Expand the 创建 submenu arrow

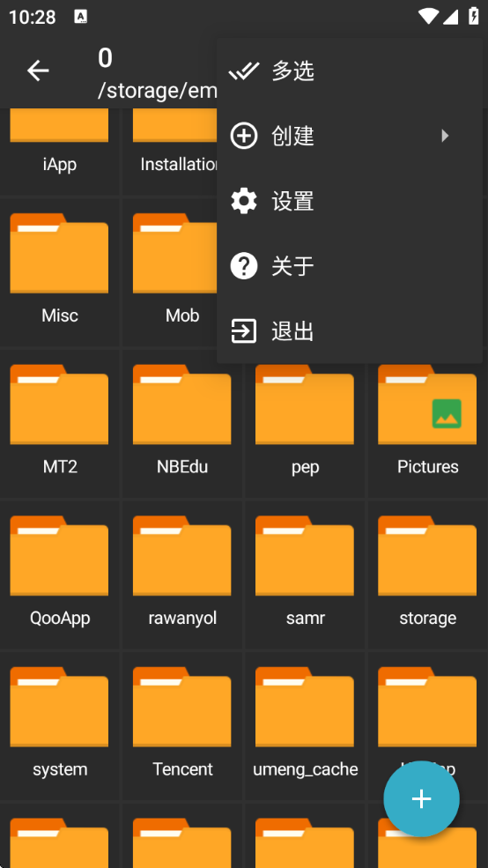[x=445, y=136]
